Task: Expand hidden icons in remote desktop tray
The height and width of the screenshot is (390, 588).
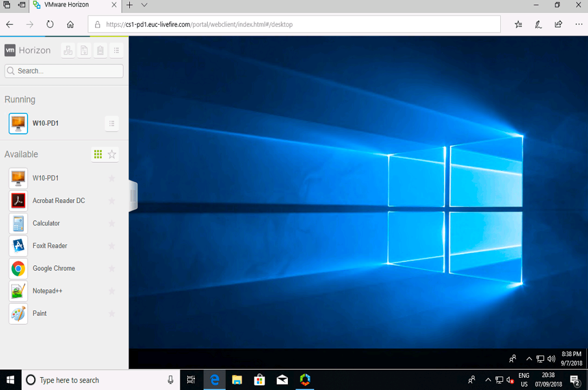Action: click(x=529, y=359)
